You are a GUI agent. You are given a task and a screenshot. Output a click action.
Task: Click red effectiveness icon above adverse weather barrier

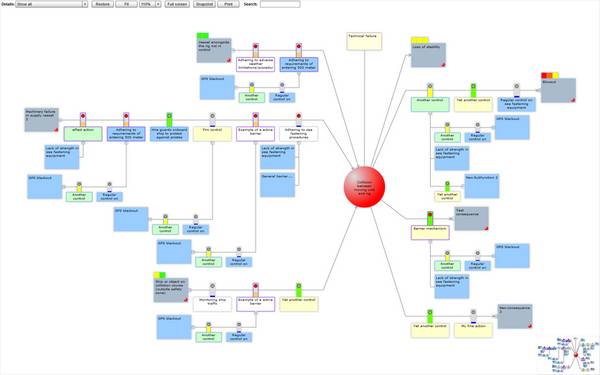tap(256, 46)
